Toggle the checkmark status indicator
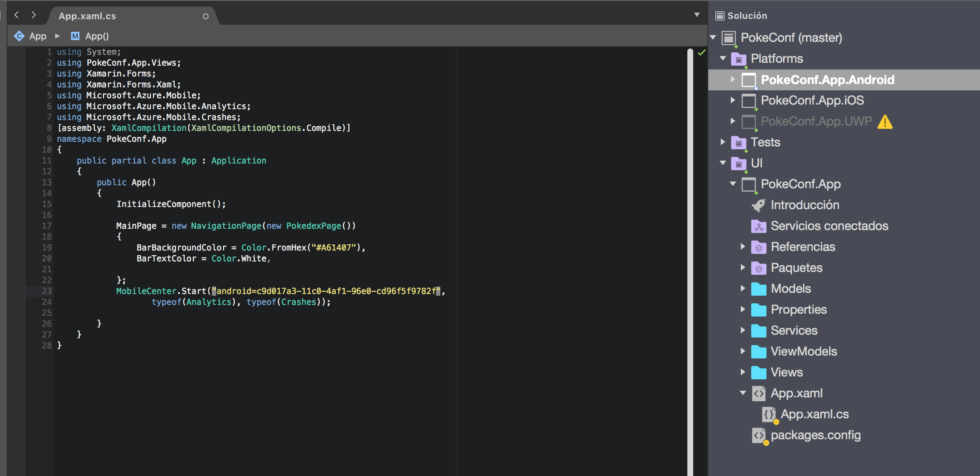Screen dimensions: 980x476 click(x=703, y=53)
